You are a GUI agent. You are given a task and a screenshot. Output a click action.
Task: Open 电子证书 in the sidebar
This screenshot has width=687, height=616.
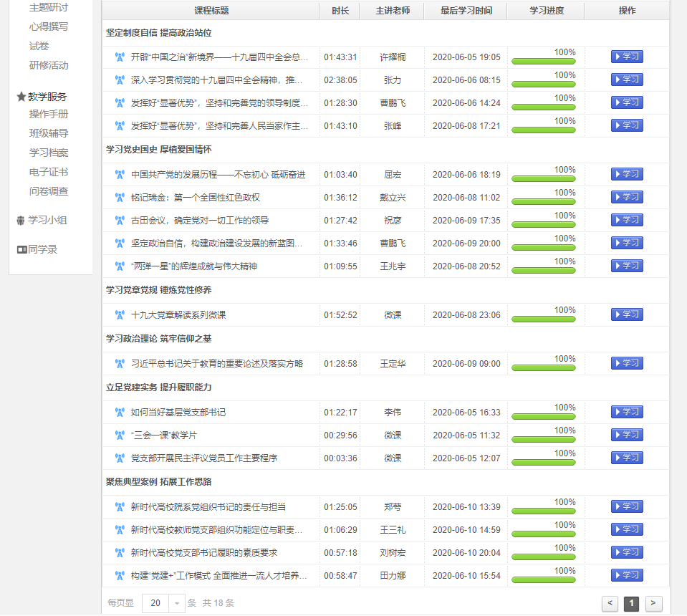[x=49, y=172]
